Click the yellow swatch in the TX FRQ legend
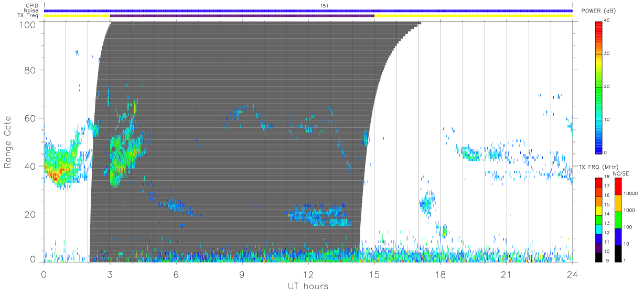This screenshot has width=644, height=297. coord(599,210)
